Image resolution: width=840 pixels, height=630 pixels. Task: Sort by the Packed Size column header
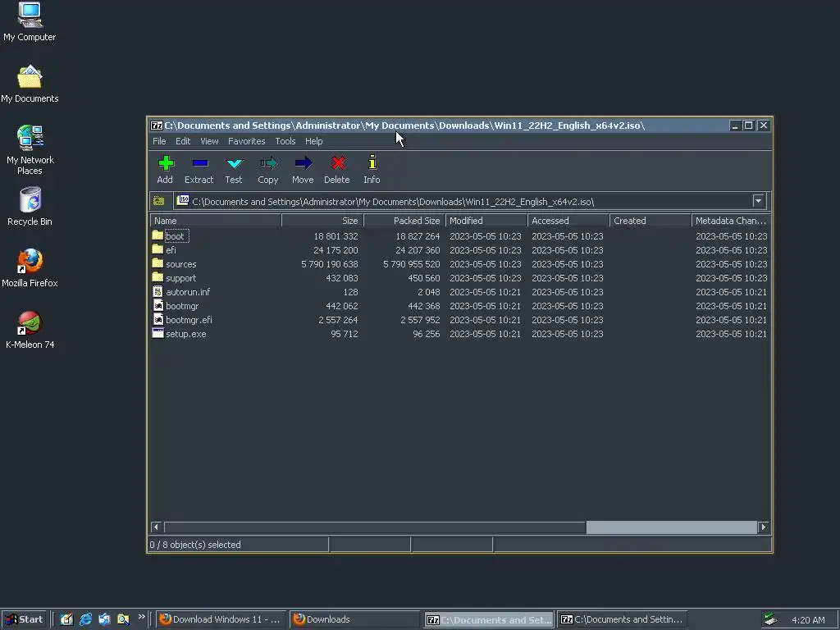coord(404,220)
